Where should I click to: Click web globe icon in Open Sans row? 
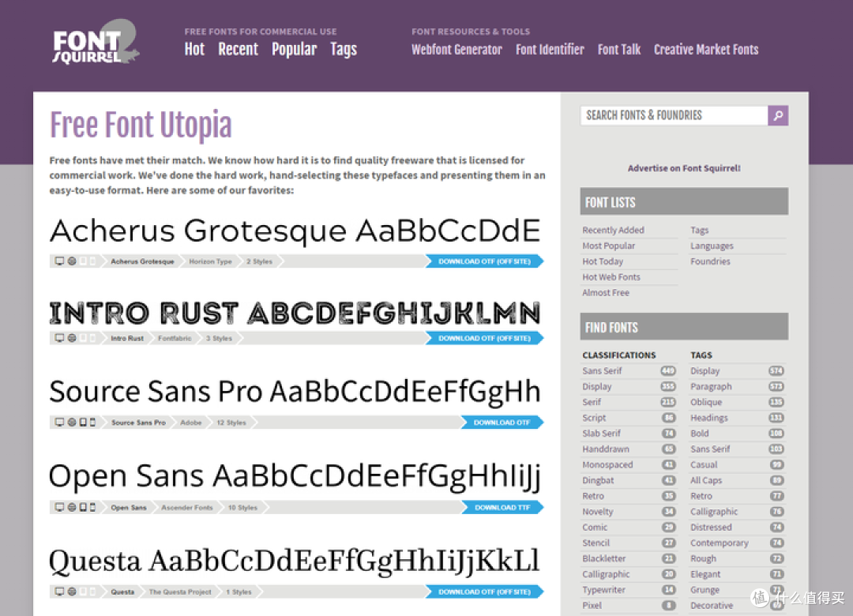tap(72, 507)
